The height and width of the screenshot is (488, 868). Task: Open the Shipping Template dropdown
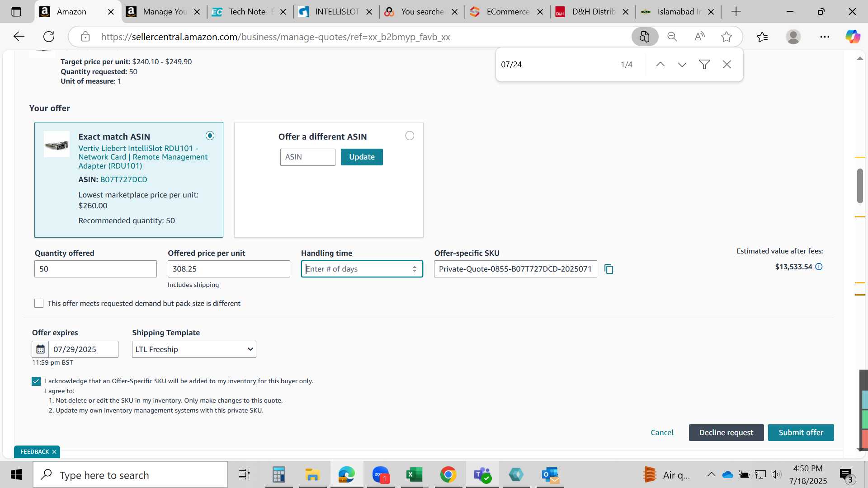pyautogui.click(x=194, y=349)
